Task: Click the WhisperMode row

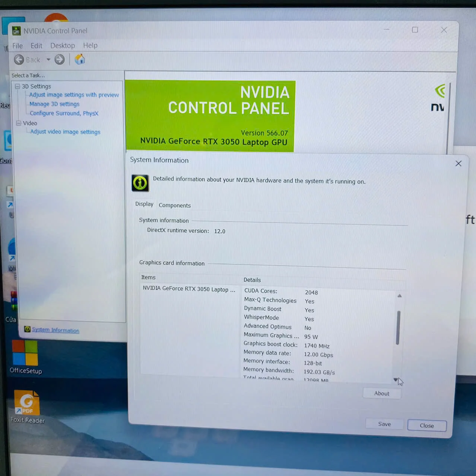Action: (x=279, y=318)
